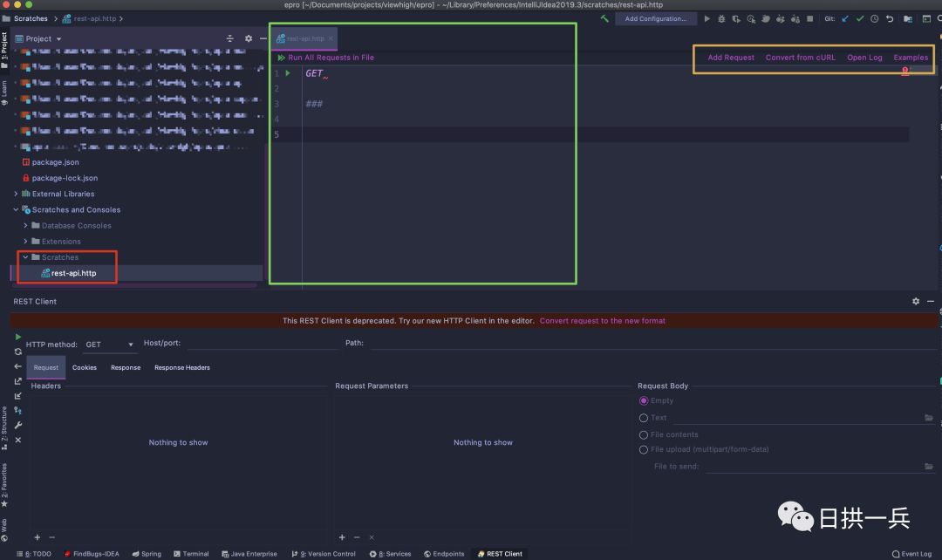Select Empty request body radio button

click(x=644, y=400)
